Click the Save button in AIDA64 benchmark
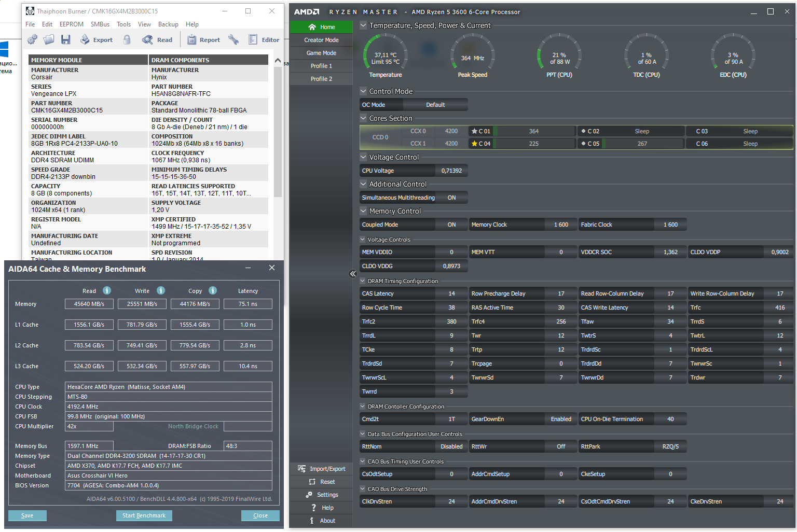Screen dimensions: 797x532 click(28, 515)
